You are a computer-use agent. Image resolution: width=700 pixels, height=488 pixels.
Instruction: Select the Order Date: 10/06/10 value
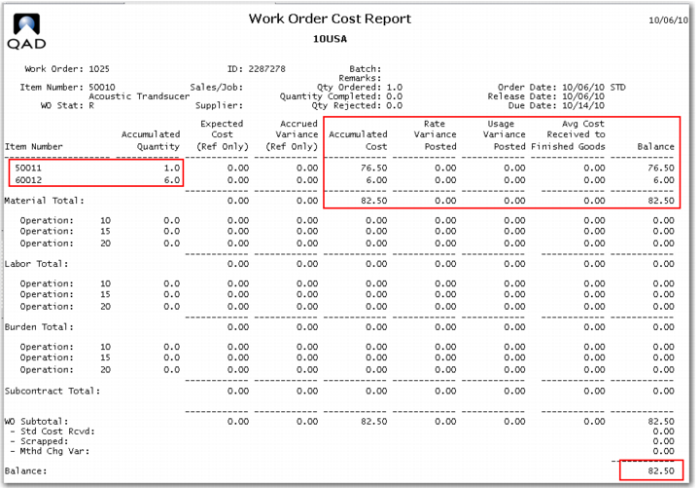(x=583, y=87)
